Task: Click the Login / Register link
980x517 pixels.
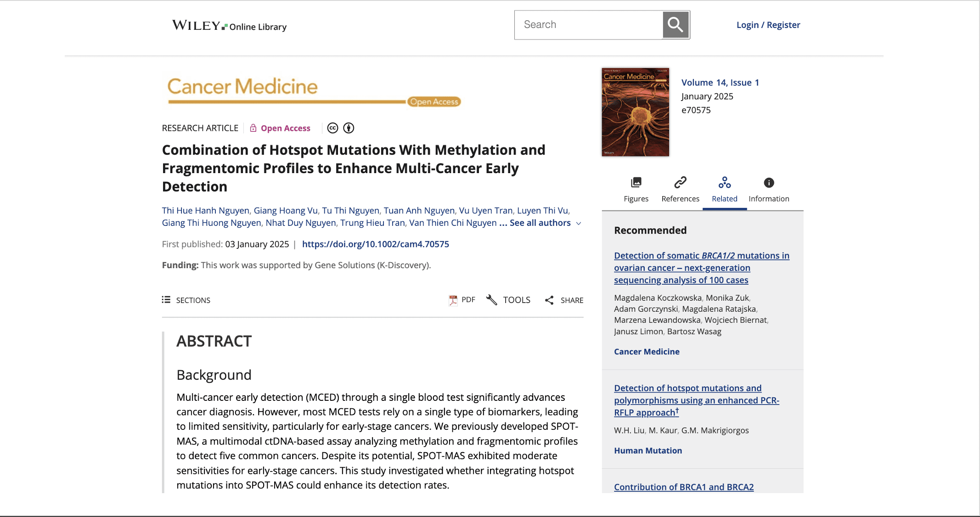Action: pos(768,24)
